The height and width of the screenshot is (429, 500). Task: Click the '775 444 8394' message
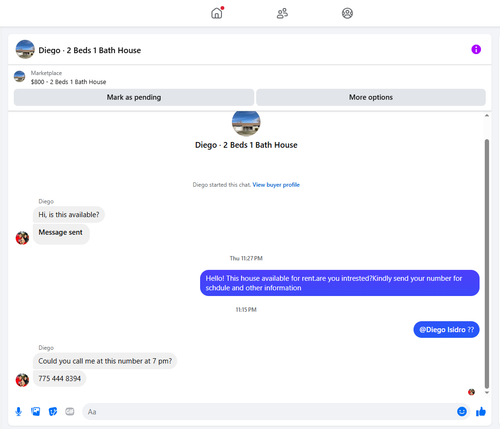pyautogui.click(x=60, y=379)
